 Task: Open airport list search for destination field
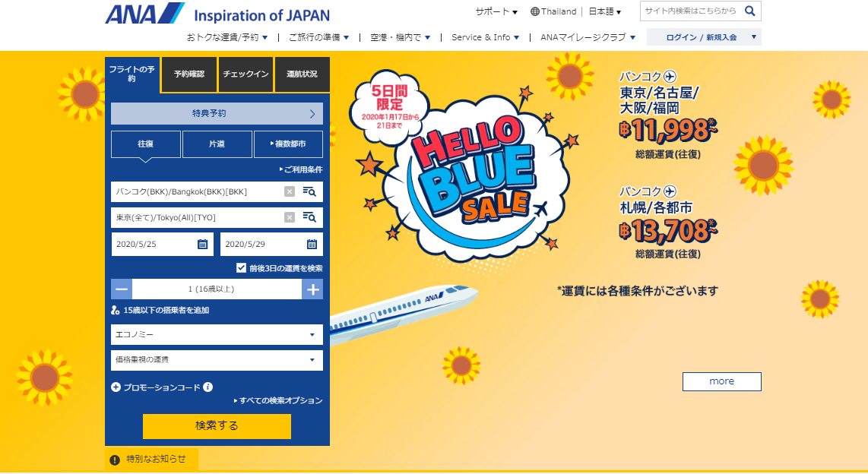[309, 217]
